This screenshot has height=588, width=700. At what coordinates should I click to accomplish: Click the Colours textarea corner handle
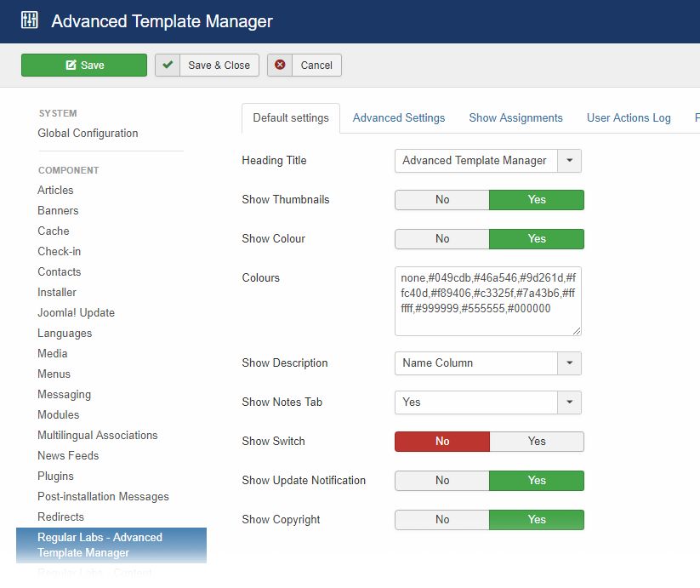[x=577, y=331]
